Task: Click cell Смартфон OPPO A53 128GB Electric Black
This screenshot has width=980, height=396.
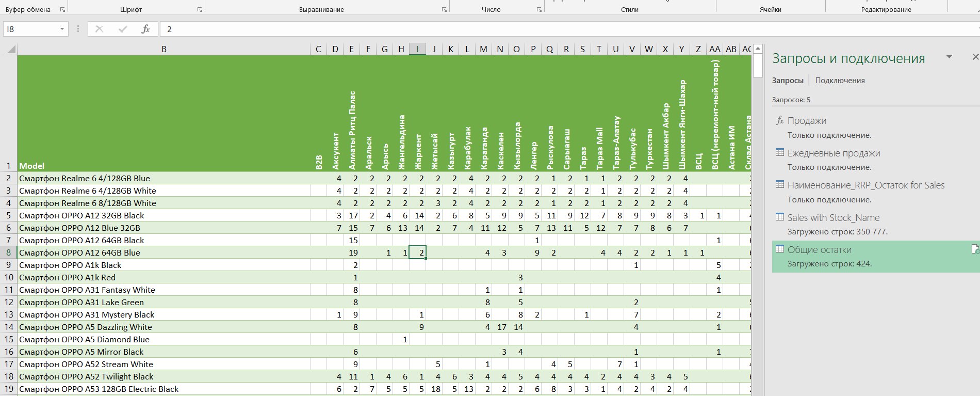Action: click(x=164, y=389)
